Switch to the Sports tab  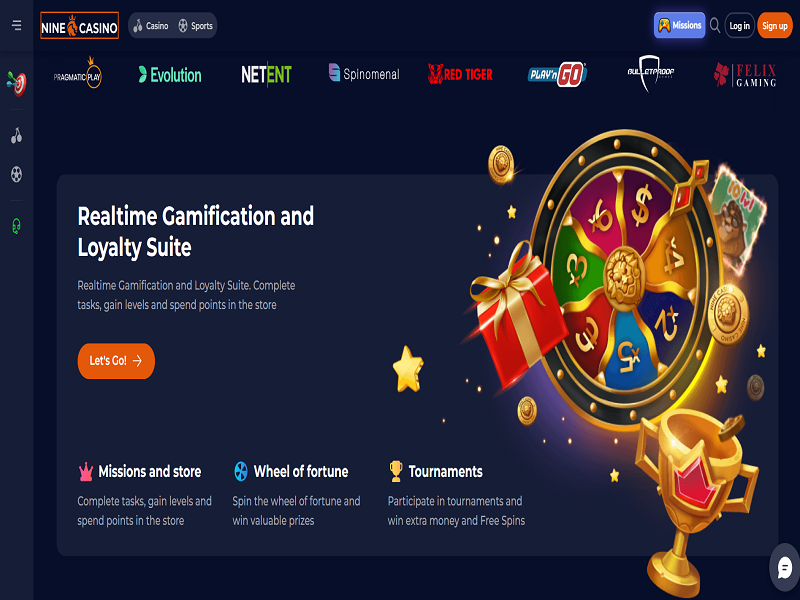point(195,26)
